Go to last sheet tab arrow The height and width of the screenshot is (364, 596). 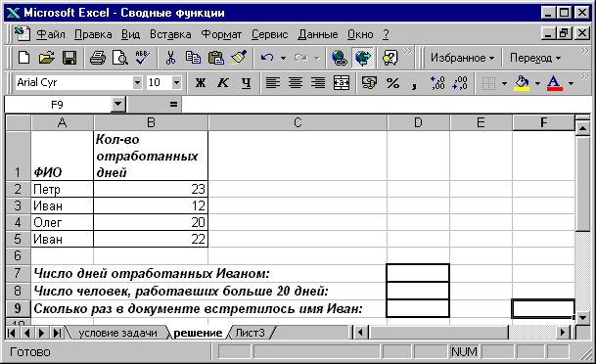click(57, 333)
